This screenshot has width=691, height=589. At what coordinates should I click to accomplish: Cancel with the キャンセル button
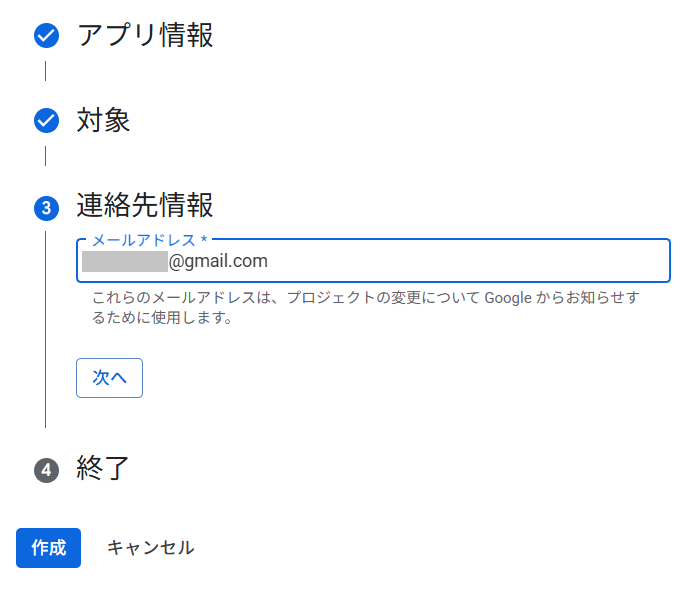tap(151, 548)
